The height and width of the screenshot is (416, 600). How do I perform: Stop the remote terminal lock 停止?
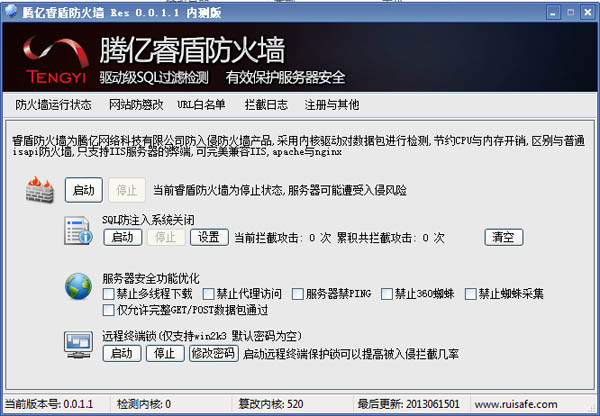pyautogui.click(x=165, y=353)
